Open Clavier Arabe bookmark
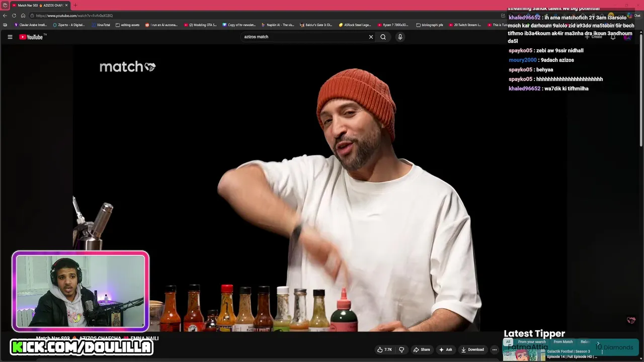Viewport: 644px width, 362px height. point(31,25)
